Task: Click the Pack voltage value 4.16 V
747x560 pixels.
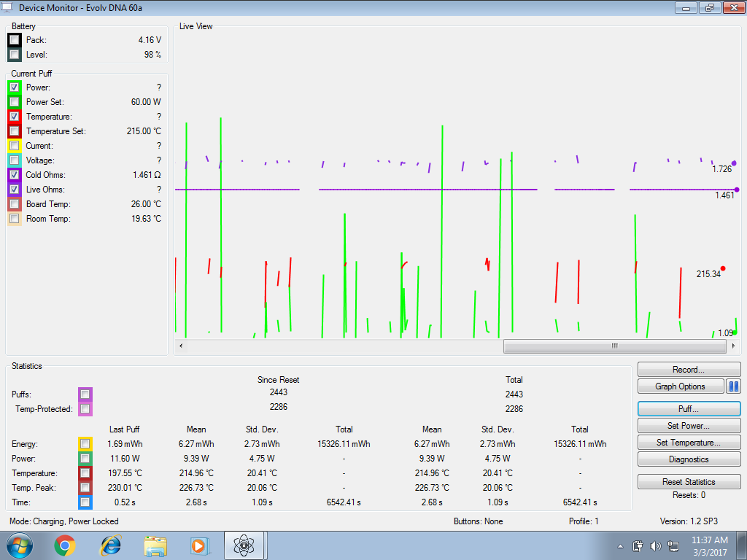Action: click(150, 40)
